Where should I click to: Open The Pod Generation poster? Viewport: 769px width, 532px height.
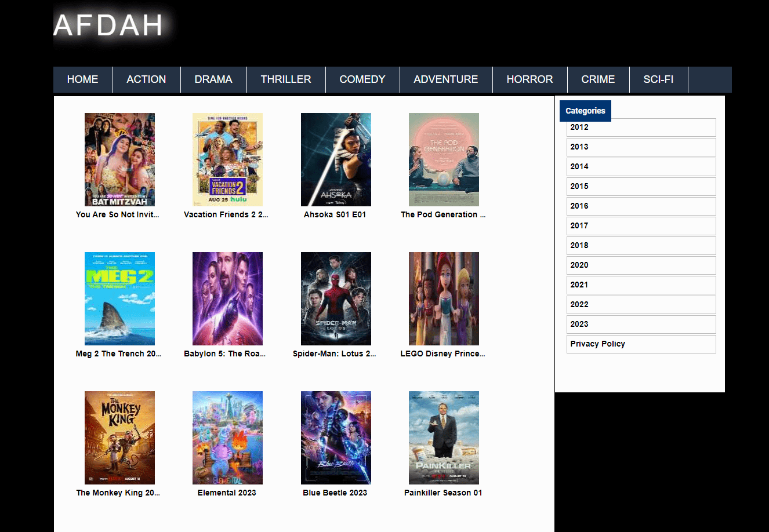click(x=444, y=159)
